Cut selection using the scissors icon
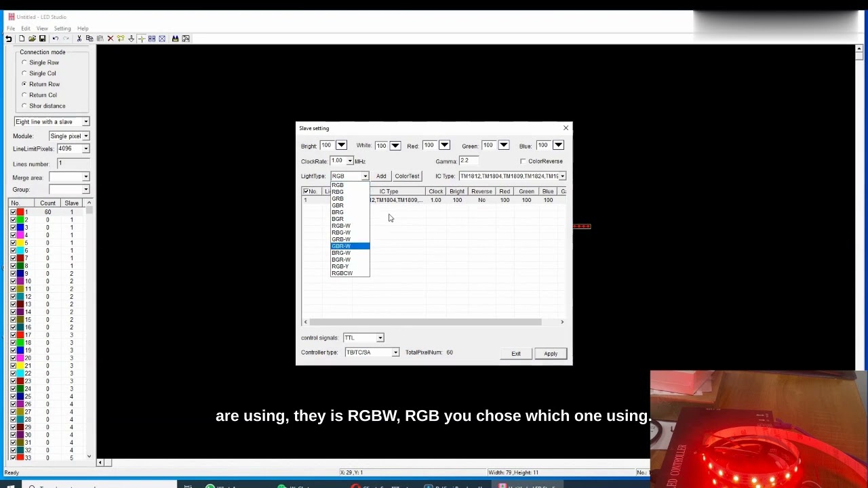 (79, 39)
